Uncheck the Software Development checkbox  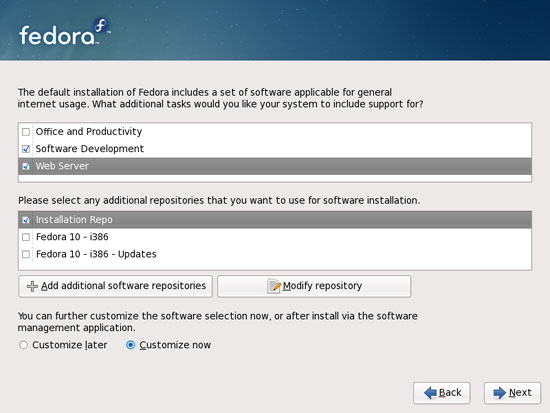(x=26, y=149)
